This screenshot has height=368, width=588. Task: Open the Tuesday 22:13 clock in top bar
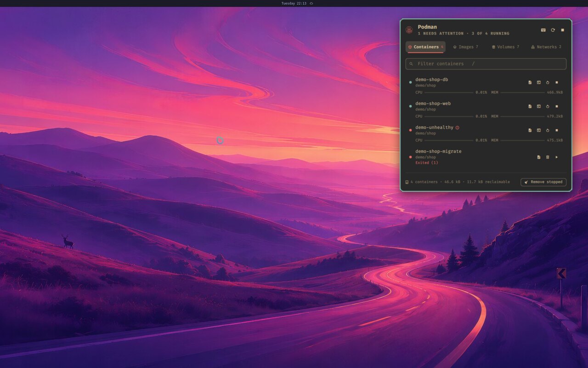[294, 3]
